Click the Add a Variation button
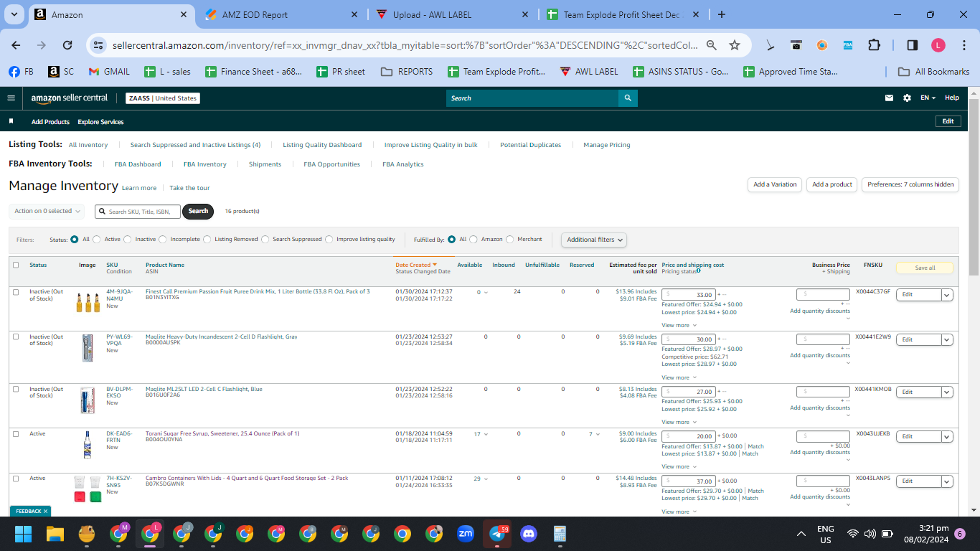The image size is (980, 551). 775,184
